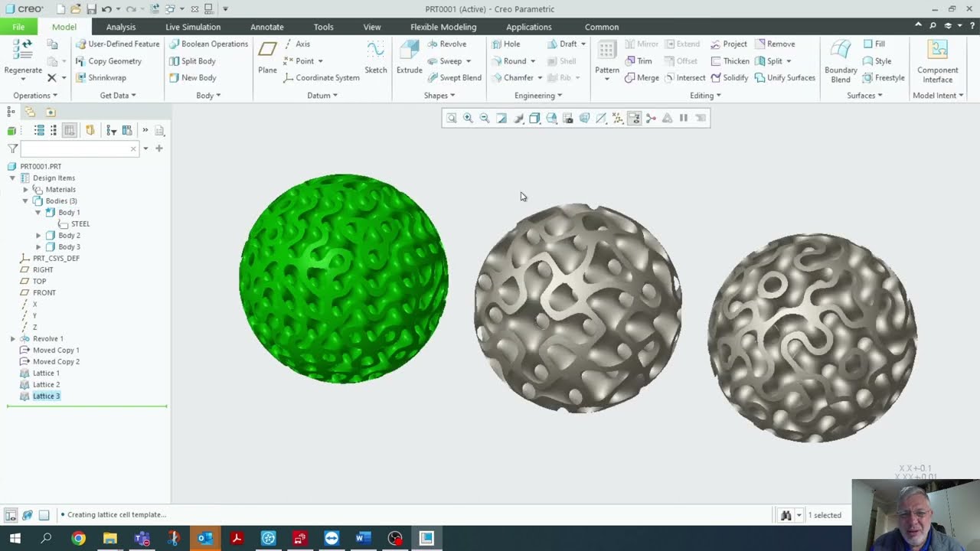
Task: Open the Flexible Modeling tab
Action: (x=443, y=27)
